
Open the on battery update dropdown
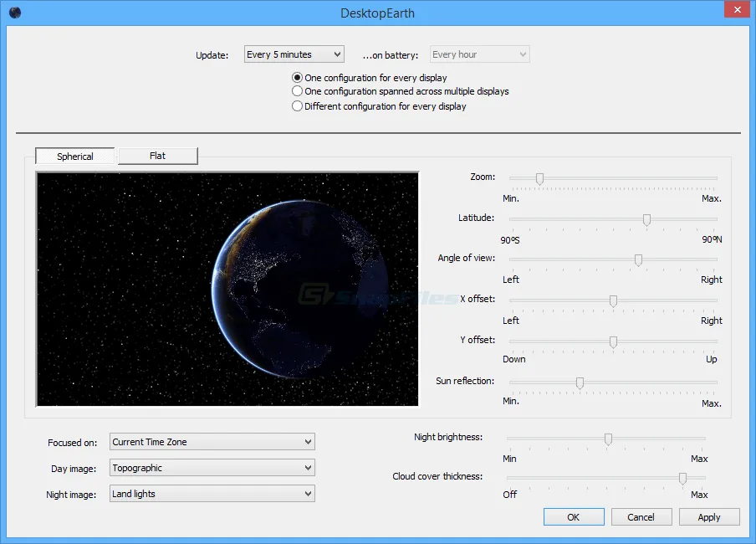pyautogui.click(x=479, y=54)
